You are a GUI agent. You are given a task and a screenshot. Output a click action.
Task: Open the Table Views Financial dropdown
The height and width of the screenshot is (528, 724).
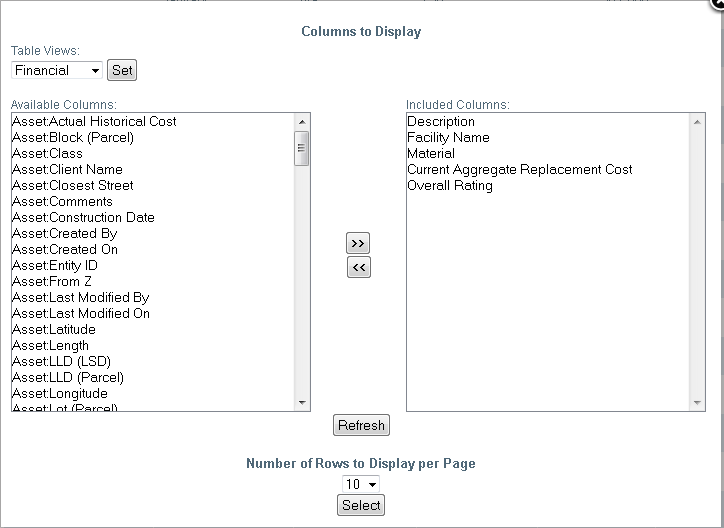pyautogui.click(x=57, y=71)
